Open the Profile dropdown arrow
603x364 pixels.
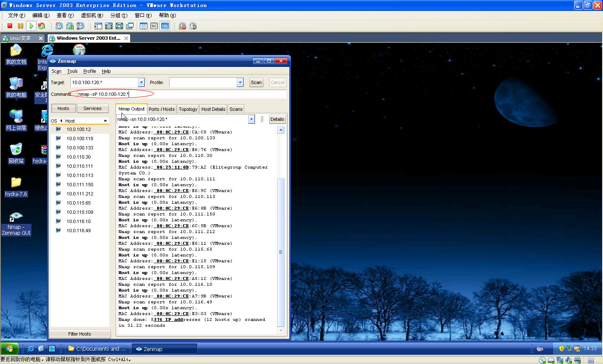click(240, 82)
